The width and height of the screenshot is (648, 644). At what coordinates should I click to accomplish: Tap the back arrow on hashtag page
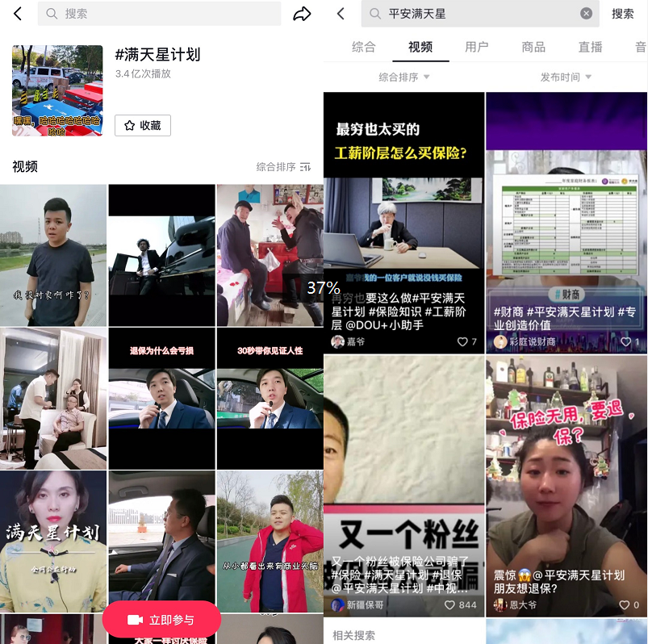(x=18, y=14)
